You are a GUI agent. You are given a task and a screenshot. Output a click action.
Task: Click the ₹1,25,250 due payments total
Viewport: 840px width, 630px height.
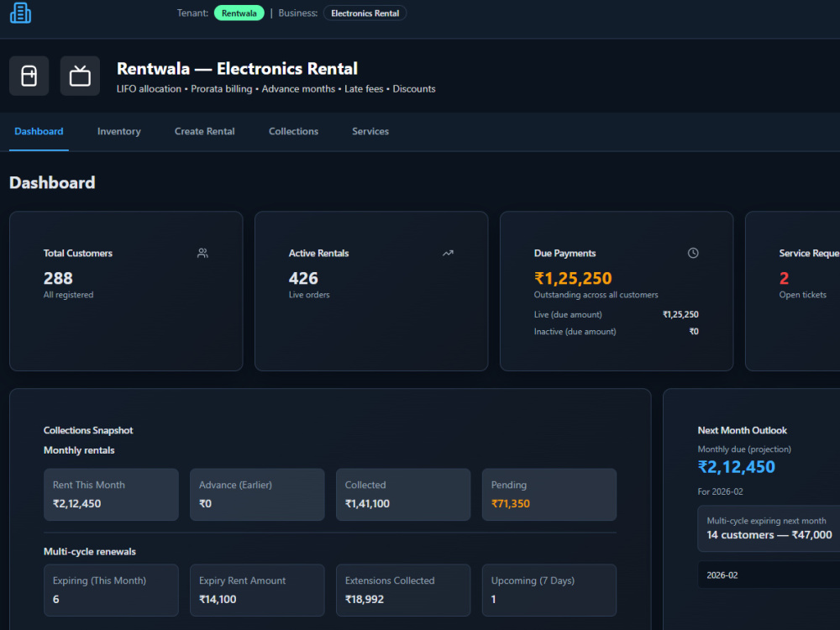573,278
